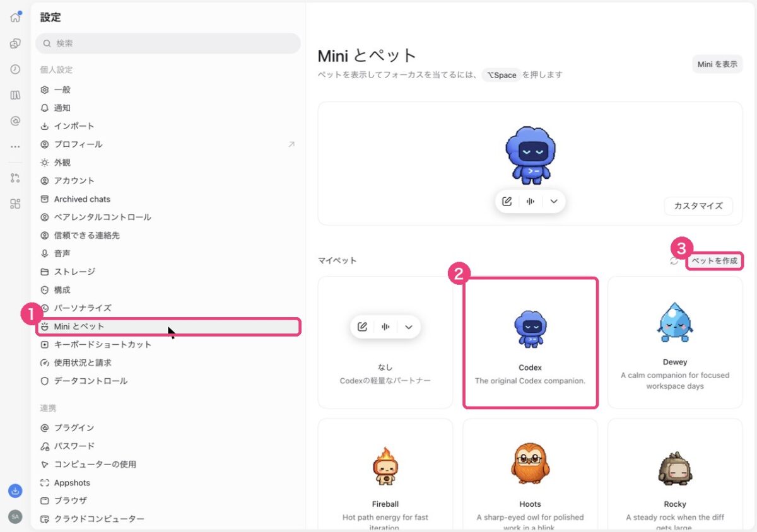Viewport: 757px width, 532px height.
Task: Go to the Home icon in the left rail
Action: pyautogui.click(x=15, y=17)
